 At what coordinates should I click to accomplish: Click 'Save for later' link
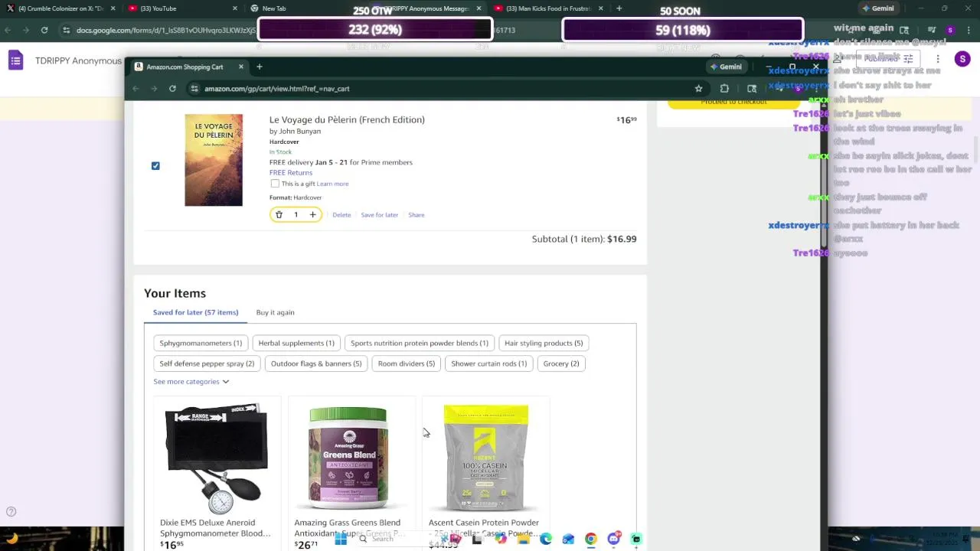pyautogui.click(x=380, y=215)
